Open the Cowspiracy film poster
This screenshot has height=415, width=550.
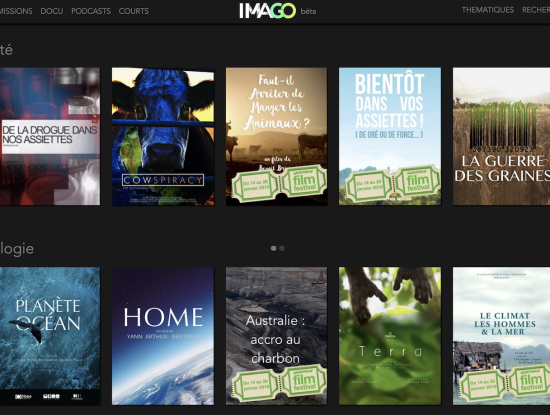(x=163, y=136)
